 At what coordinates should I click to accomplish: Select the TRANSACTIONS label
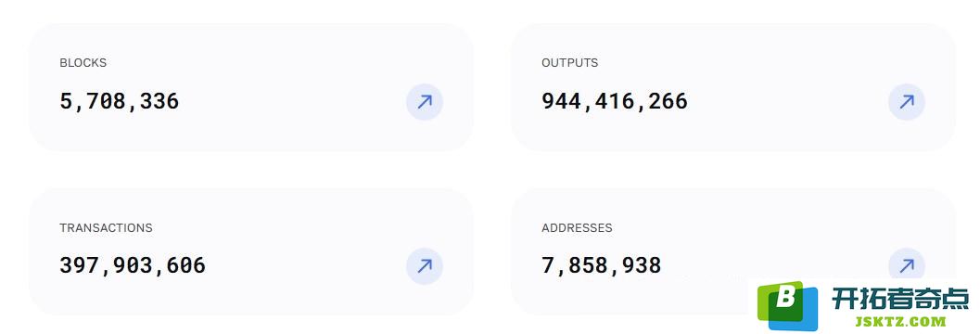(x=106, y=227)
